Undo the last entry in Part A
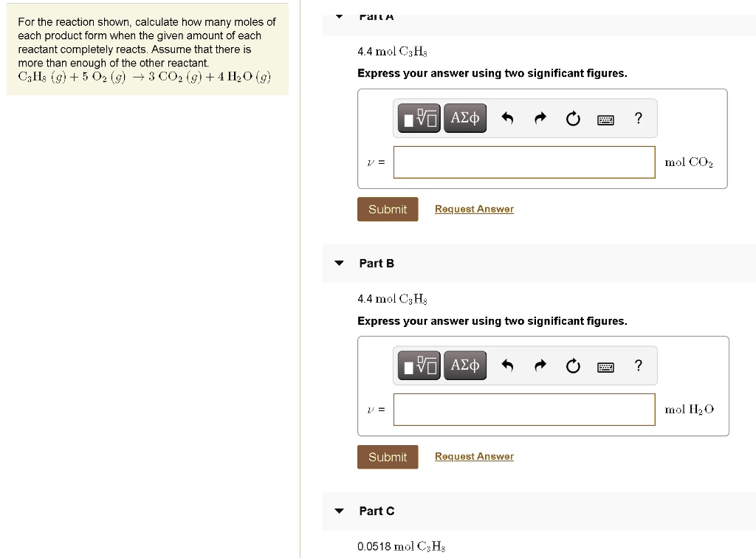This screenshot has height=558, width=756. pyautogui.click(x=507, y=117)
